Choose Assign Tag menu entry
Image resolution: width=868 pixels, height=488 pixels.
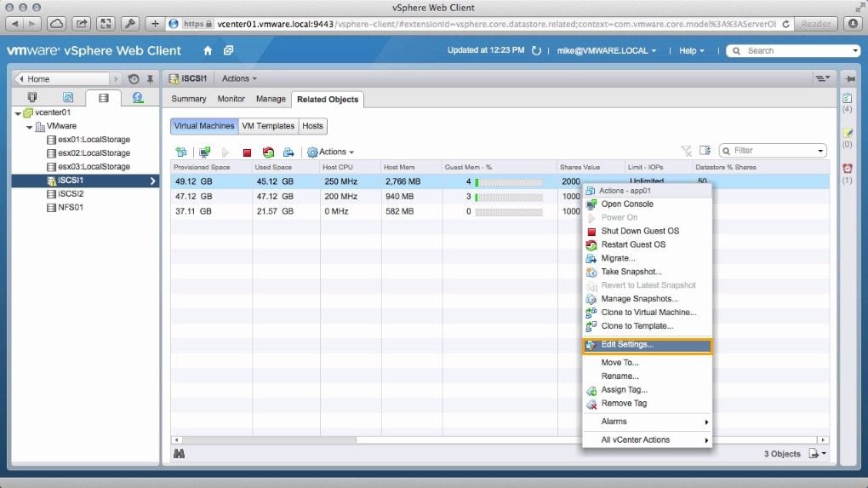point(647,390)
